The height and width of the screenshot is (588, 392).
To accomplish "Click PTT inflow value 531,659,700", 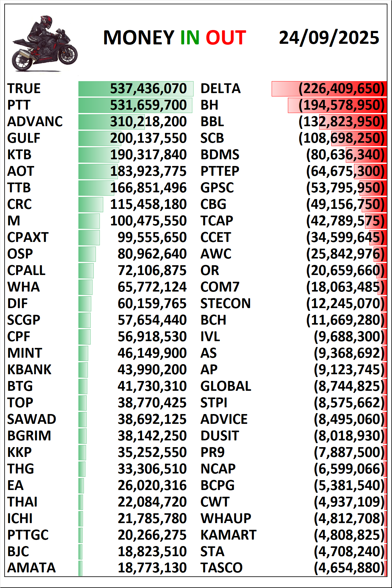I will pos(148,105).
